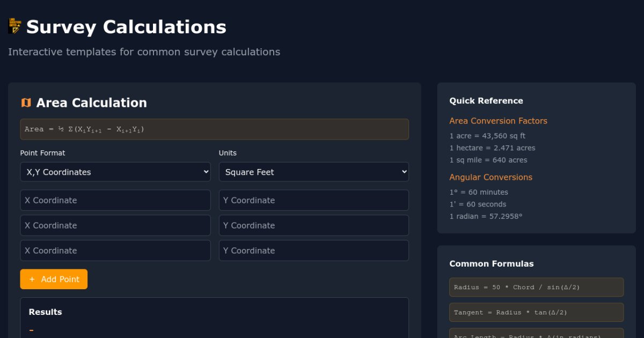The height and width of the screenshot is (338, 644).
Task: Click the map icon beside Area Calculation
Action: [26, 103]
